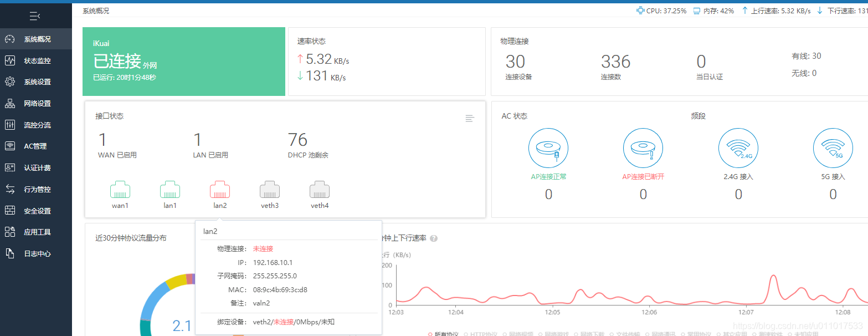Image resolution: width=868 pixels, height=336 pixels.
Task: Click the AC管理 wireless icon in sidebar
Action: pyautogui.click(x=9, y=146)
